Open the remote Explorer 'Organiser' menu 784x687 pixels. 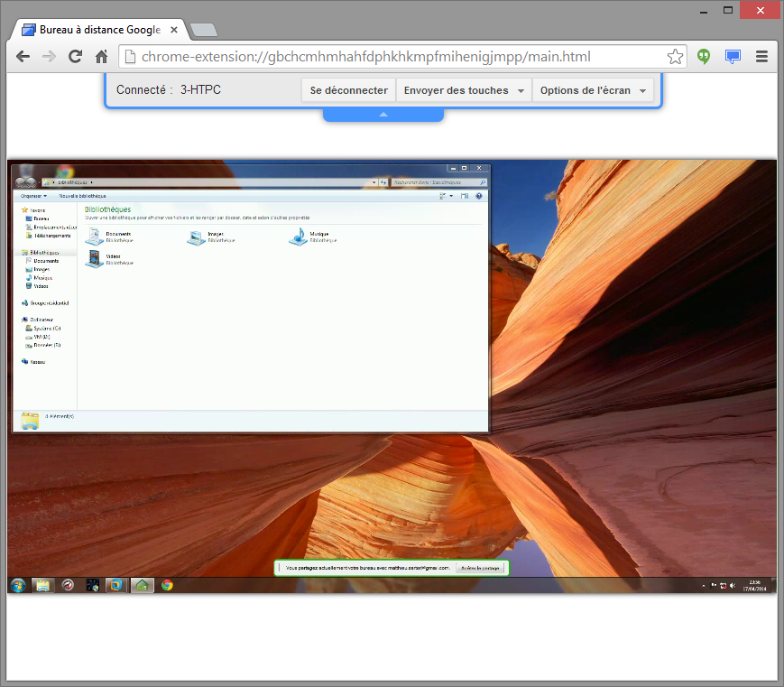[x=33, y=196]
